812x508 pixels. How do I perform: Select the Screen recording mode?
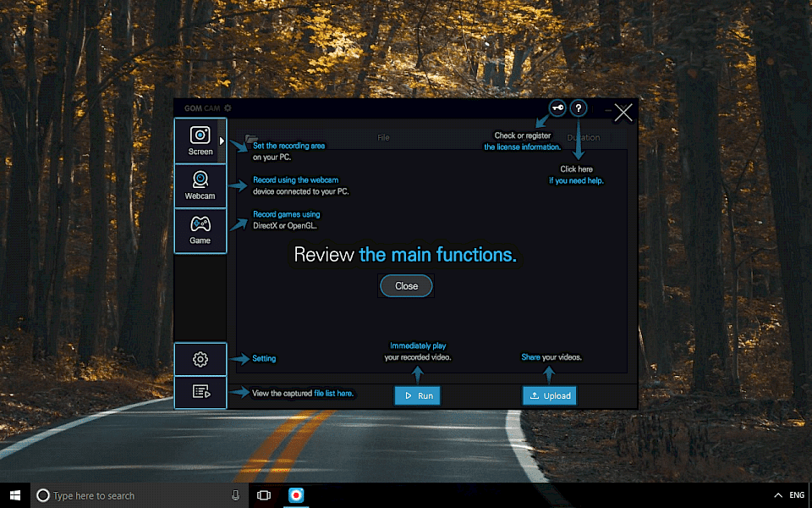200,141
